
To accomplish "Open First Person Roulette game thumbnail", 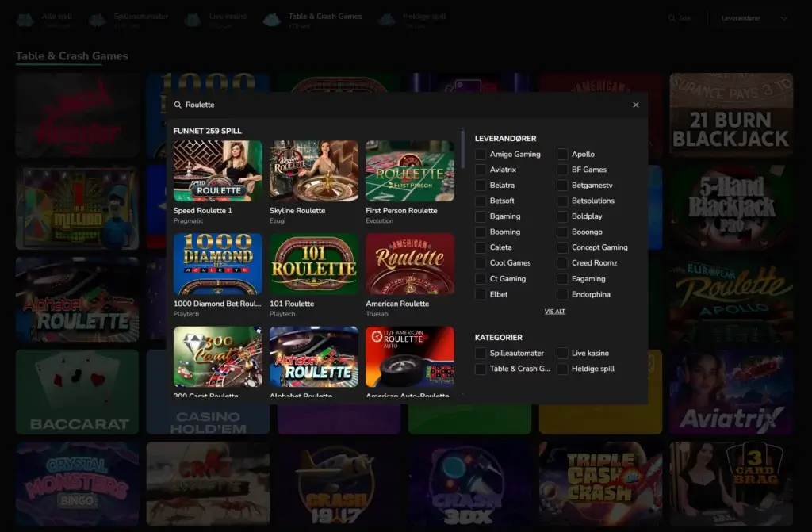I will 410,171.
